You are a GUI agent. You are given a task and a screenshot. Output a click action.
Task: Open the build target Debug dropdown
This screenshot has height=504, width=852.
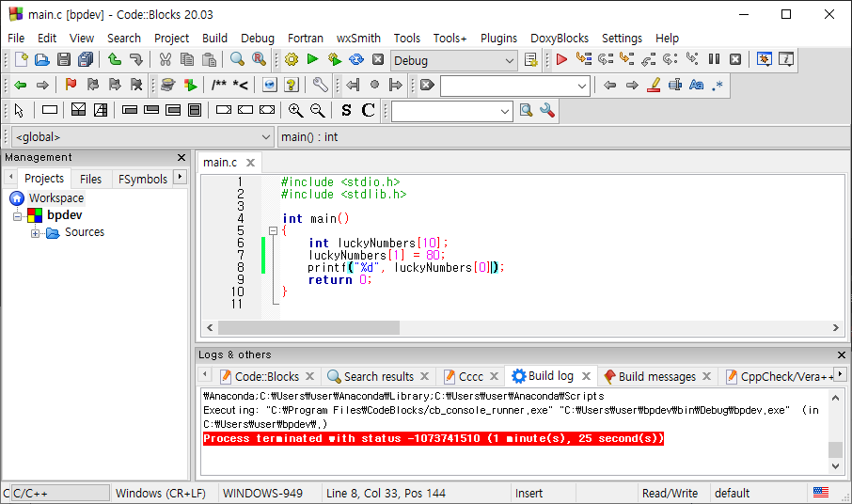pos(453,60)
